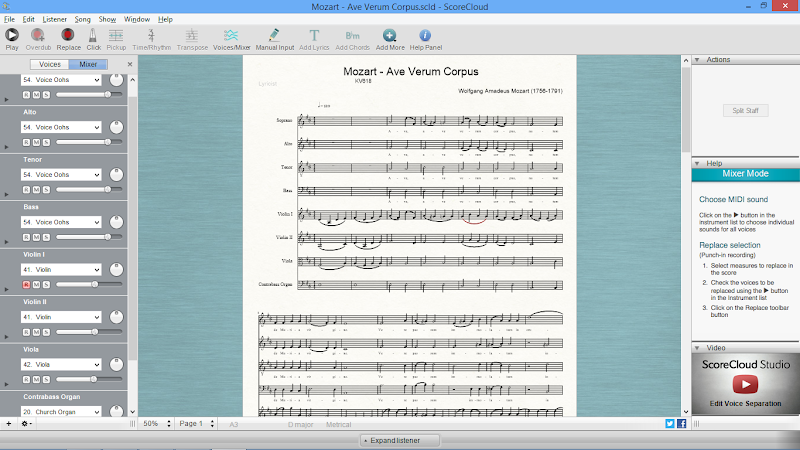Adjust the Violin I volume slider
This screenshot has width=800, height=450.
(89, 284)
